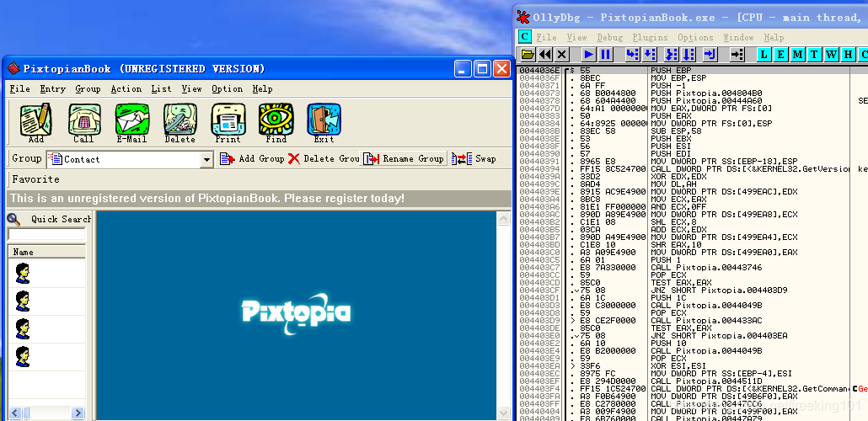Click OllyDbg's Close program X icon
Viewport: 868px width, 421px height.
[562, 54]
